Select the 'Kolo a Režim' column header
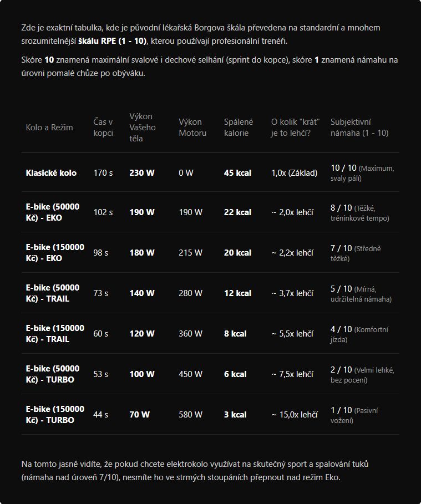The height and width of the screenshot is (504, 421). click(49, 128)
